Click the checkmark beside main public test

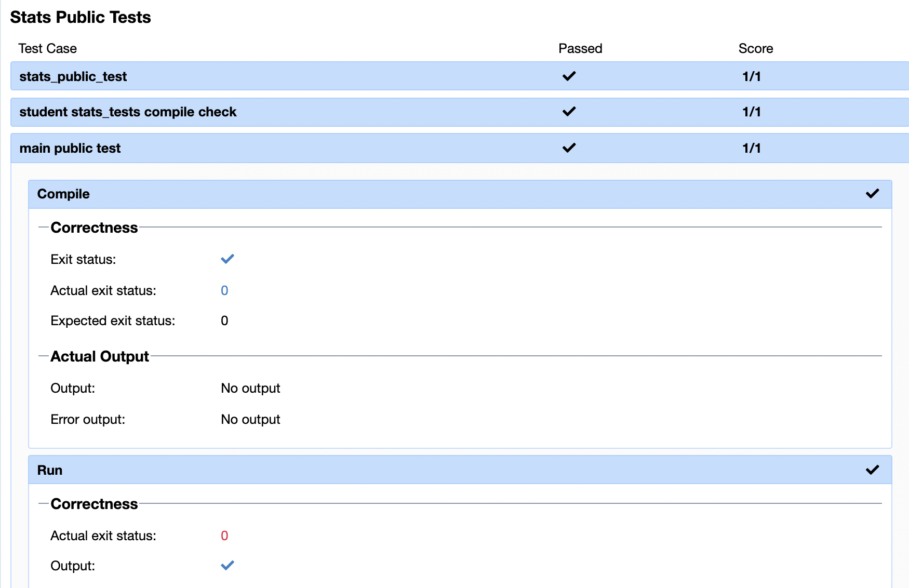[x=569, y=148]
